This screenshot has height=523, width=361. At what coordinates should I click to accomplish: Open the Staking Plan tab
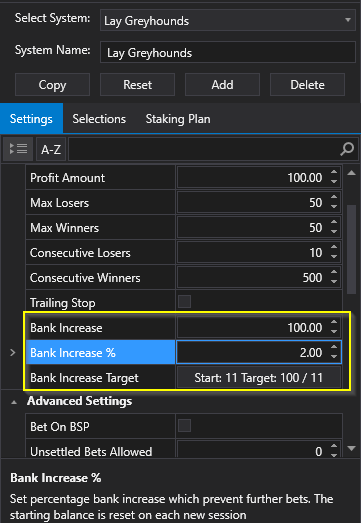[x=178, y=119]
